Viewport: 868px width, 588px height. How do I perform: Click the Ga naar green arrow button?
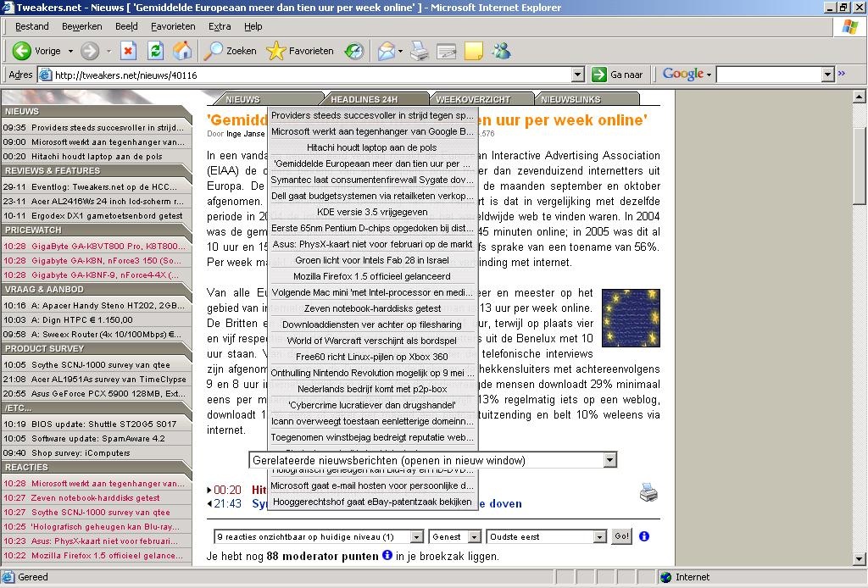click(x=618, y=74)
